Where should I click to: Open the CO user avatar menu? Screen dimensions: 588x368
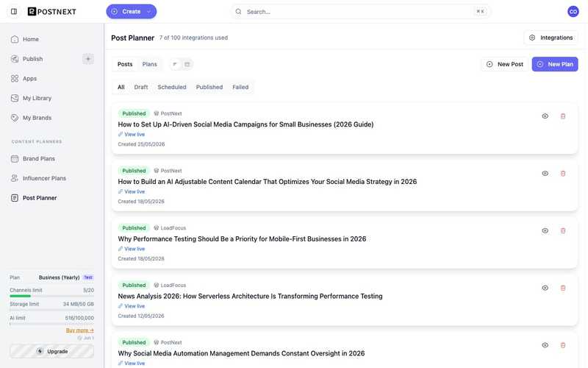[573, 12]
